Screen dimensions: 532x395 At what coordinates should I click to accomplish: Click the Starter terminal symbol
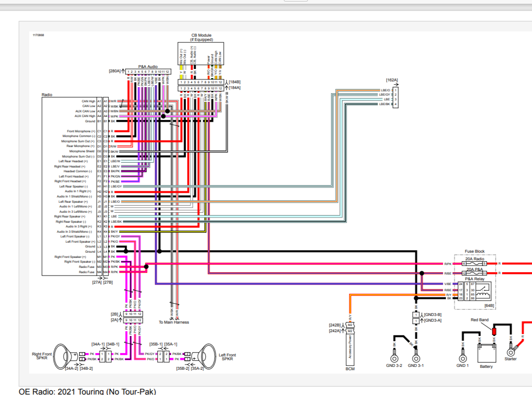[x=511, y=352]
